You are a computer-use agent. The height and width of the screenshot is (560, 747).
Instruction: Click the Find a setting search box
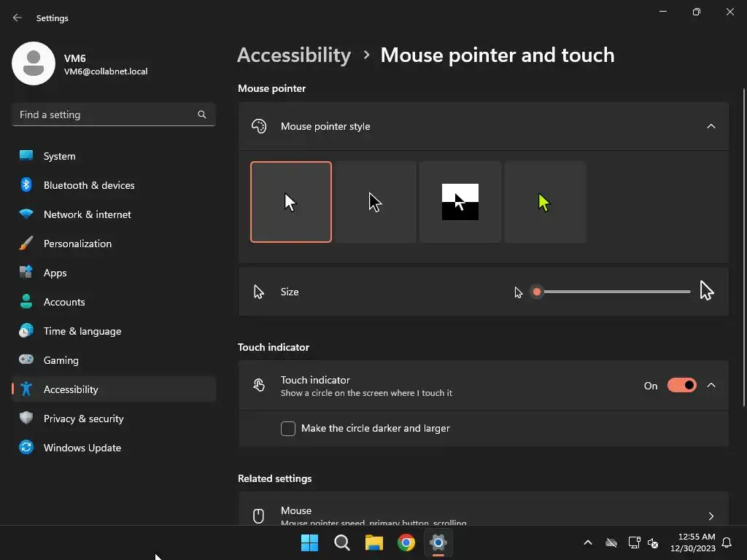pyautogui.click(x=113, y=114)
